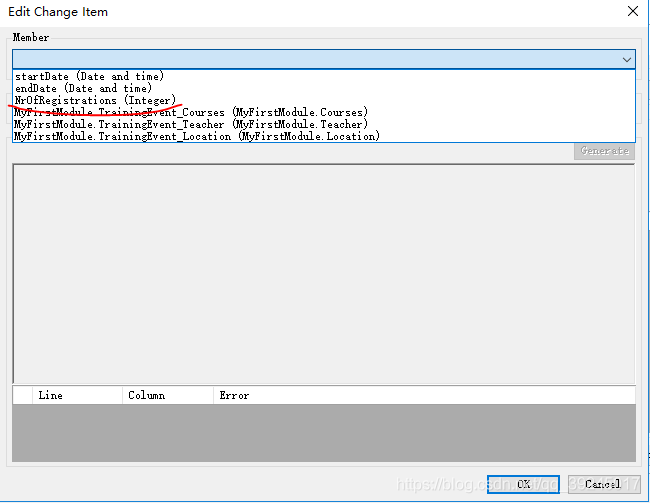Choose the TrainingEvent_Teacher association option
The height and width of the screenshot is (503, 650).
tap(190, 124)
